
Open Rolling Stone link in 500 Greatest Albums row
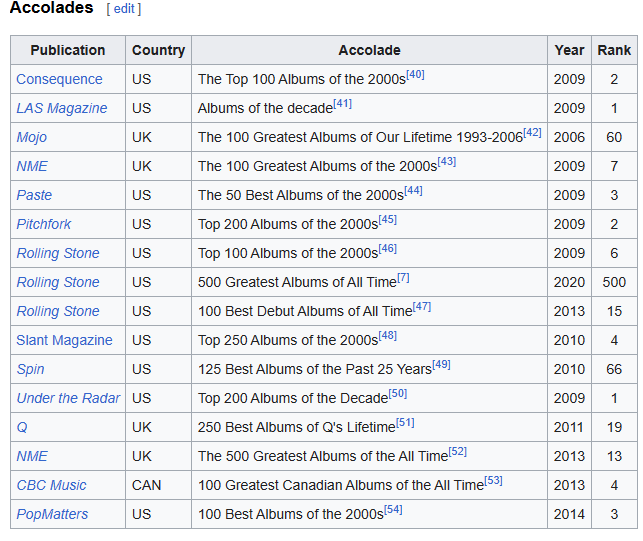click(x=58, y=282)
